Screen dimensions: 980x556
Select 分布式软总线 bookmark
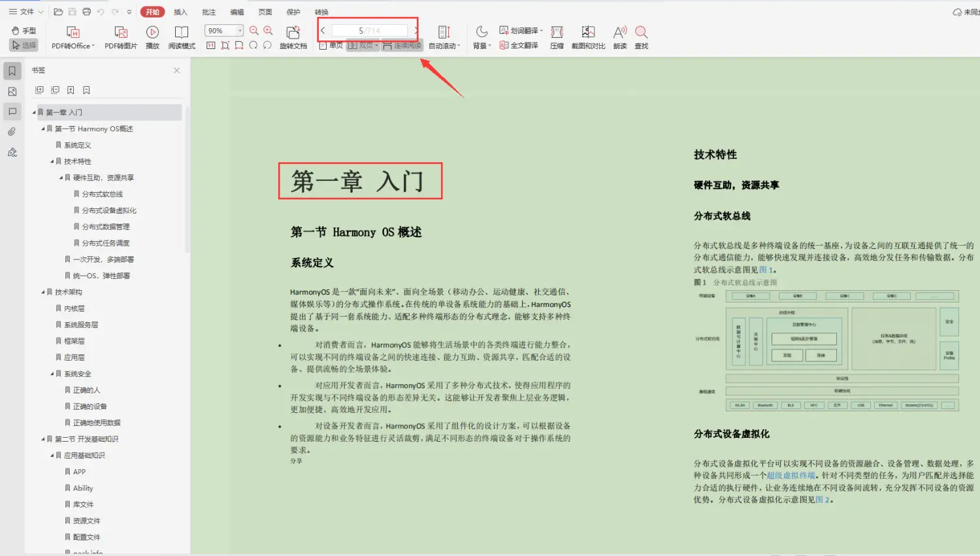pos(102,194)
